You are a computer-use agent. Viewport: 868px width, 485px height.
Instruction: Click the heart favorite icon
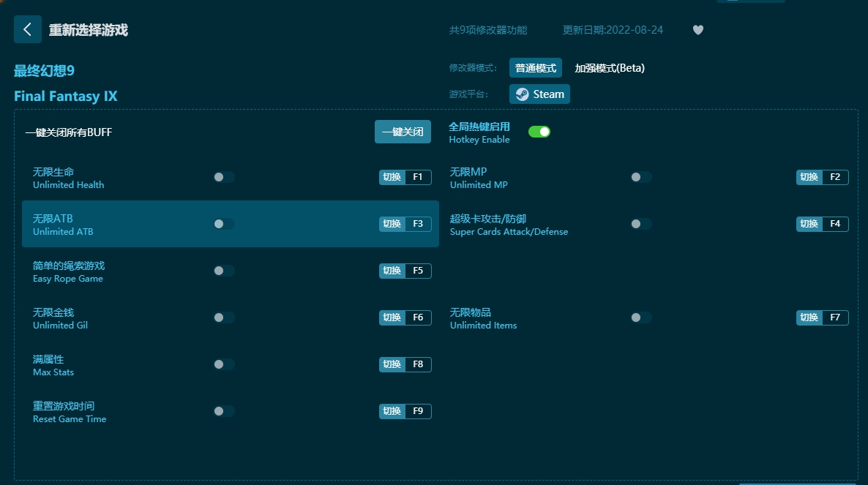[x=698, y=30]
